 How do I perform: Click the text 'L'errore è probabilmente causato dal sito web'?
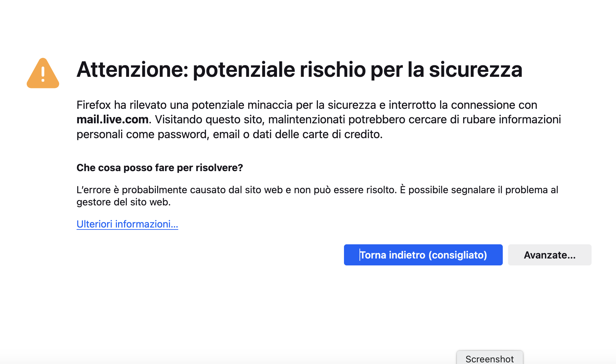(180, 190)
